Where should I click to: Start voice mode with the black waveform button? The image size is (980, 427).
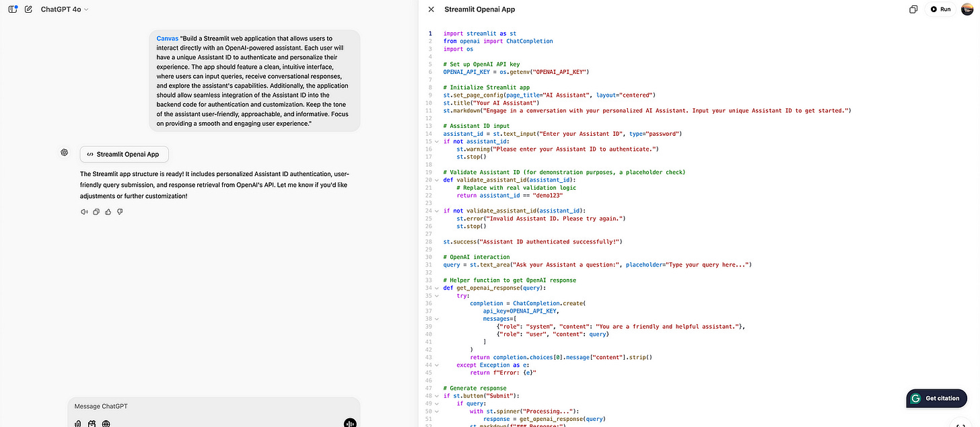[349, 423]
